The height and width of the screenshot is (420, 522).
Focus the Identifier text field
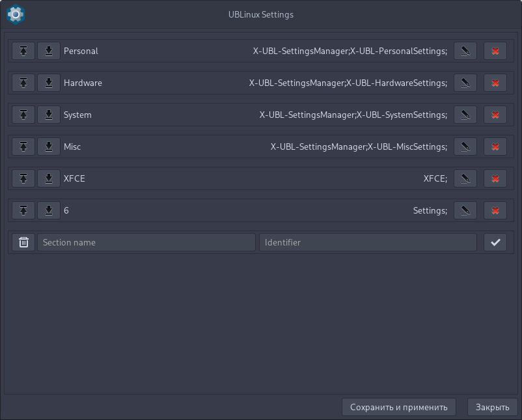368,242
